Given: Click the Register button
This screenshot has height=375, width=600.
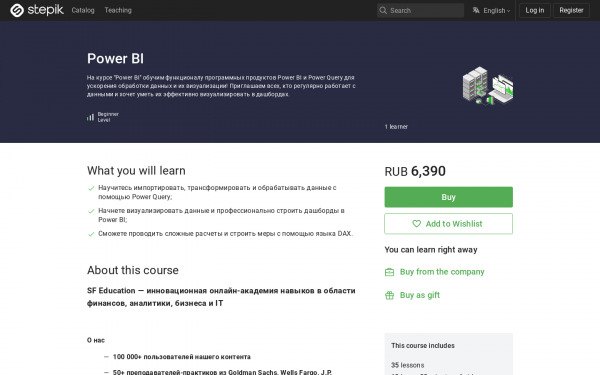Looking at the screenshot, I should coord(571,10).
